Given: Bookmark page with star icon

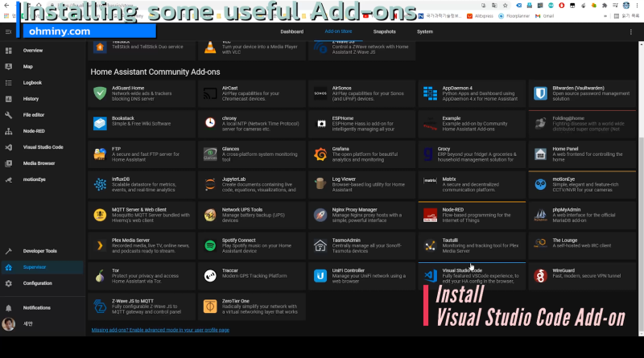Looking at the screenshot, I should [506, 6].
